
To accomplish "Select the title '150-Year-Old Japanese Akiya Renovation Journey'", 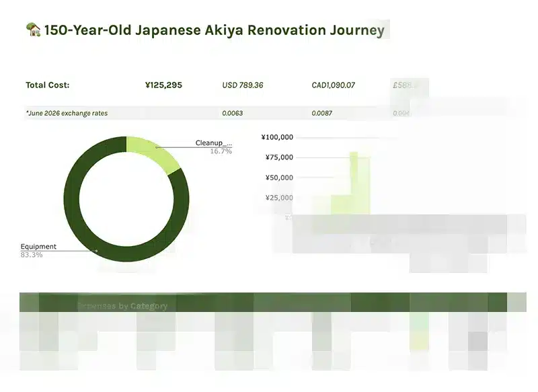I will tap(214, 30).
